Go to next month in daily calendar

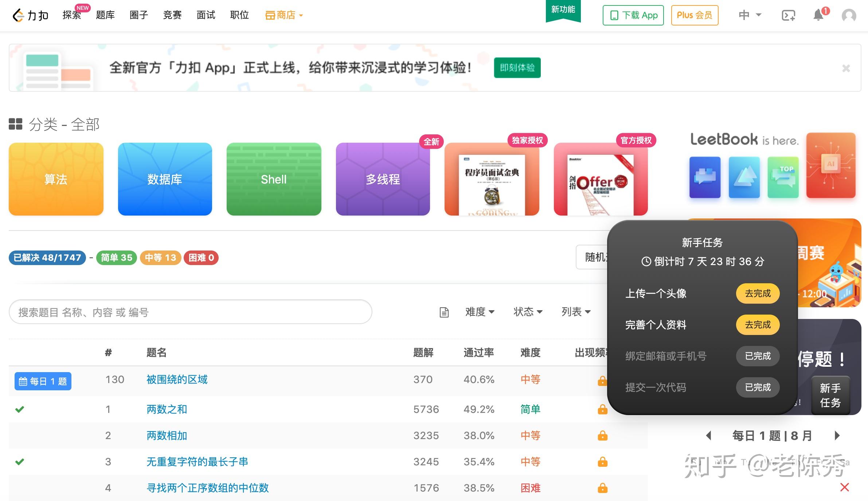click(837, 435)
